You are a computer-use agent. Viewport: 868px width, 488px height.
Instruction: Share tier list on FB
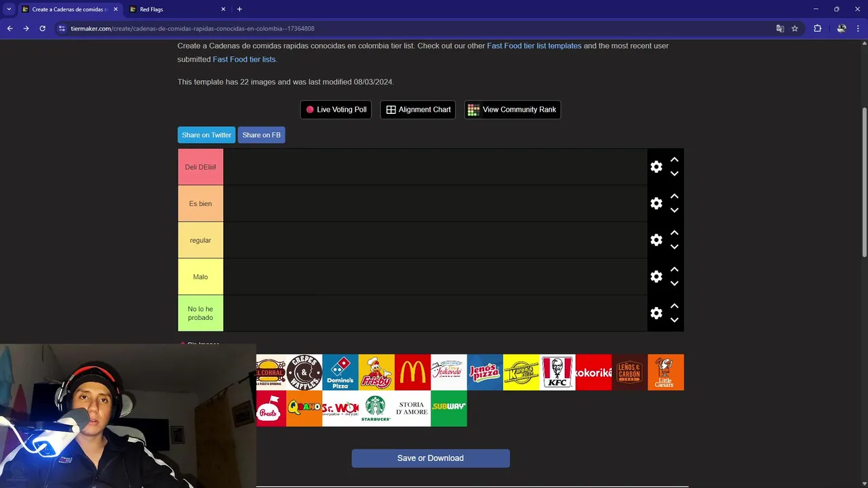click(x=261, y=135)
